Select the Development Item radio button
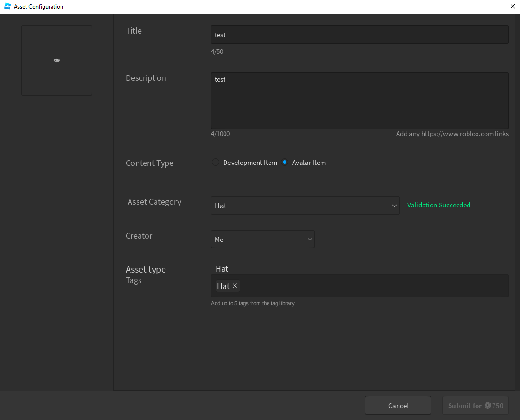520x420 pixels. [x=215, y=162]
